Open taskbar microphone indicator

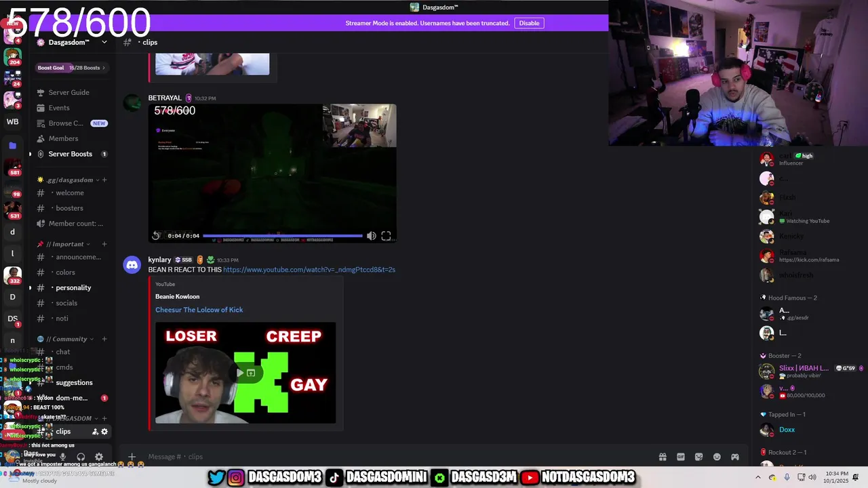[x=787, y=477]
